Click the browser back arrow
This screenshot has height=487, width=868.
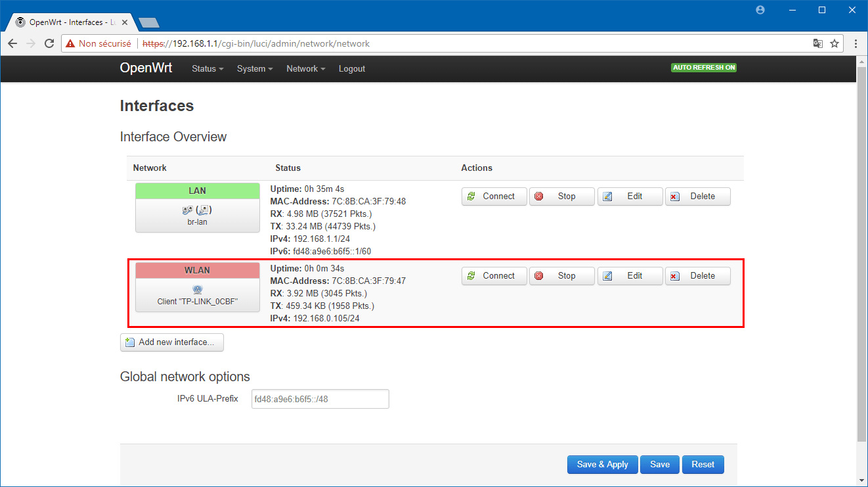[12, 43]
